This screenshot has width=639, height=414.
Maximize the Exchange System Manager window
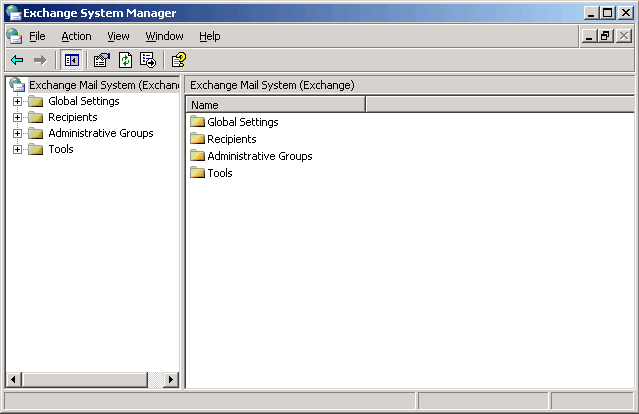[x=607, y=13]
